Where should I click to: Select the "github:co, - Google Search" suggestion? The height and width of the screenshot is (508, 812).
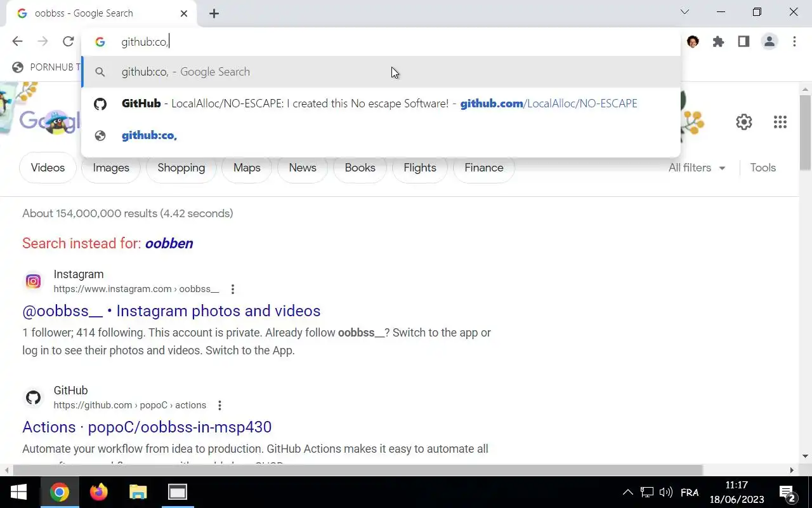[381, 72]
